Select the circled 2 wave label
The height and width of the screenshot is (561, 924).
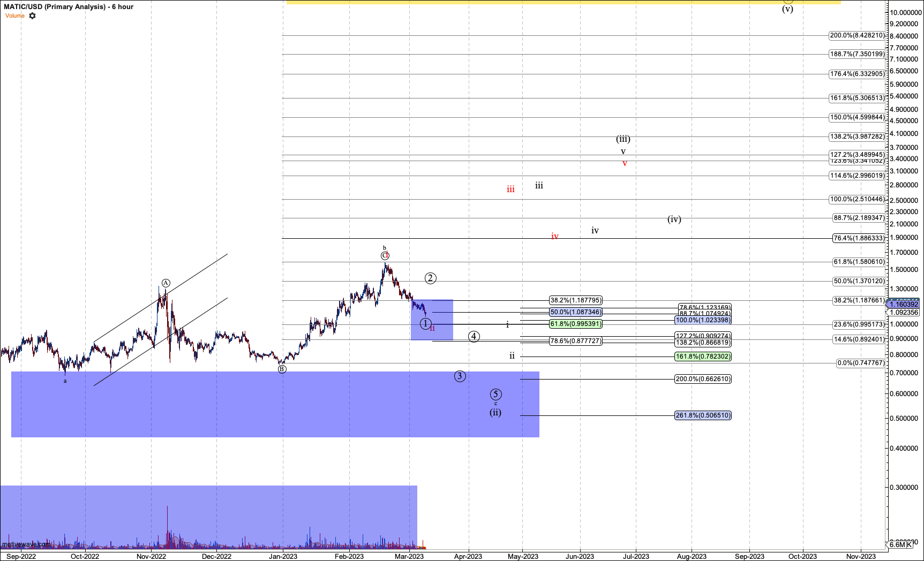point(431,278)
